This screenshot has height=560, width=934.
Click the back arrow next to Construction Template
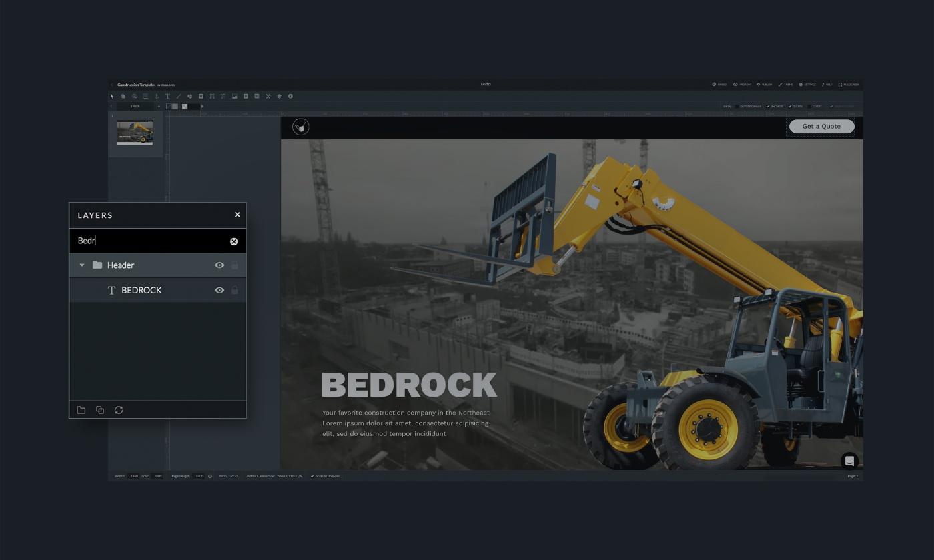pos(112,85)
